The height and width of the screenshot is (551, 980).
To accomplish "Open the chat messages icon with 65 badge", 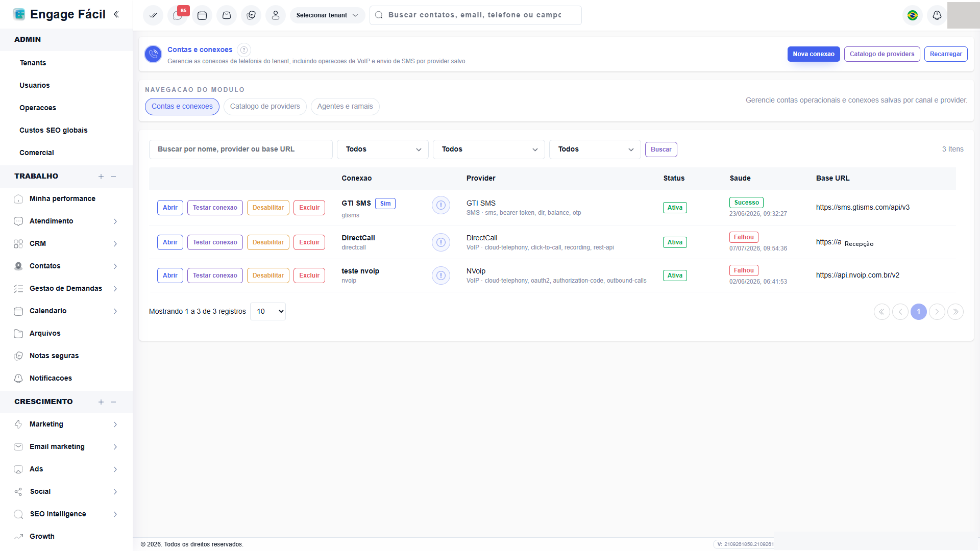I will point(178,15).
